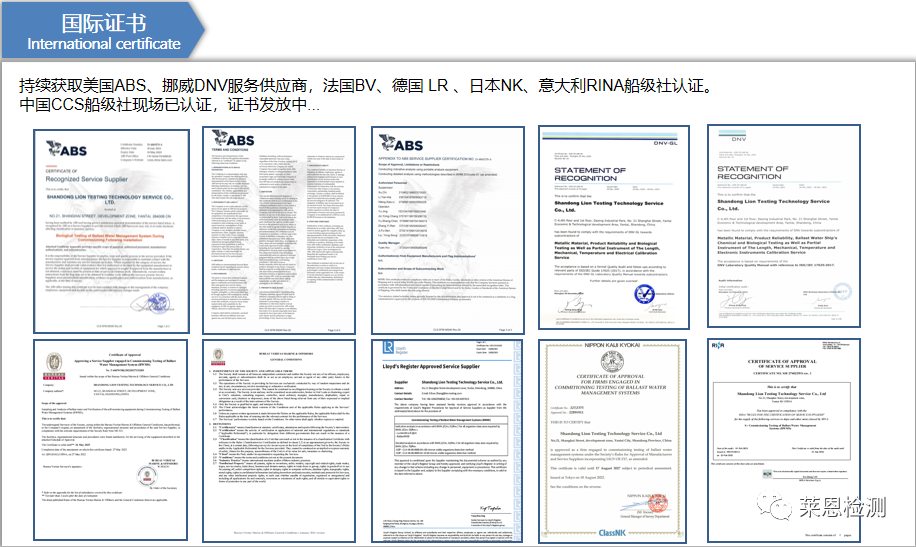Click the Bureau Veritas emblem on the Certificate of Approval
Screen dimensions: 916x547
(54, 365)
